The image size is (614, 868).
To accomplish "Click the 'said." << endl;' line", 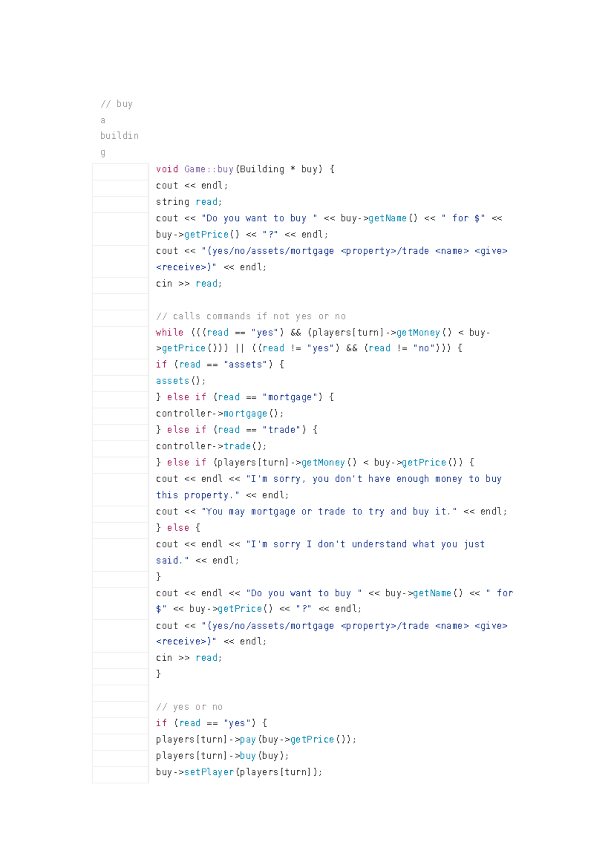I will (198, 560).
